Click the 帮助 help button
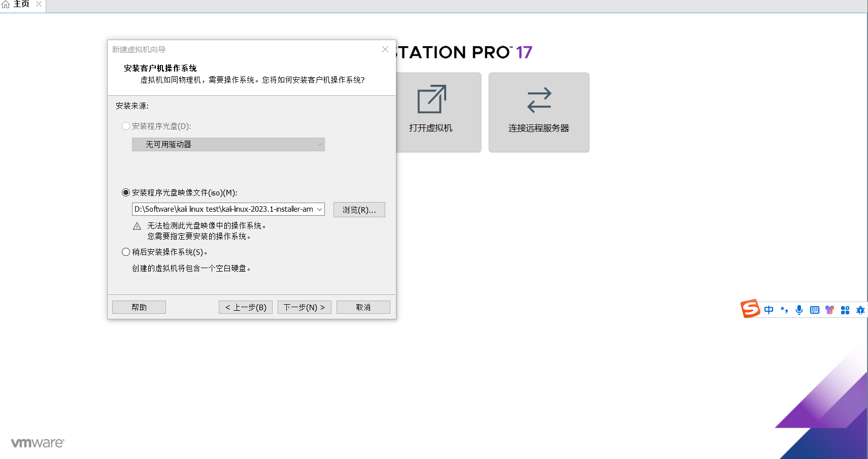868x459 pixels. pos(139,307)
